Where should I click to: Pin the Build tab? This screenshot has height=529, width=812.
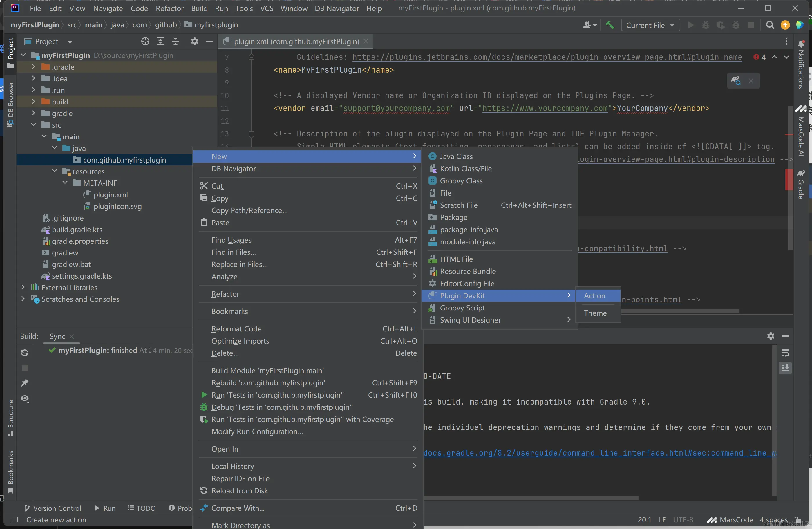tap(25, 383)
